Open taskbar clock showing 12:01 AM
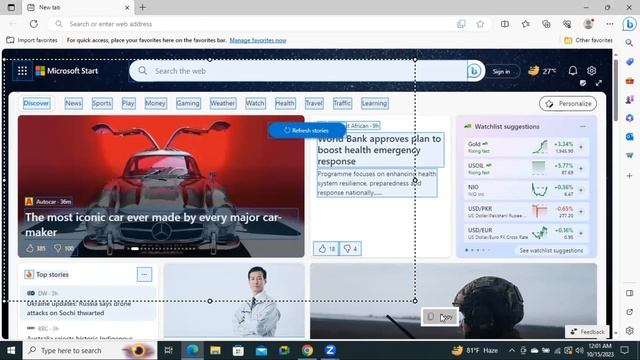Screen dimensions: 640x360 pyautogui.click(x=600, y=350)
